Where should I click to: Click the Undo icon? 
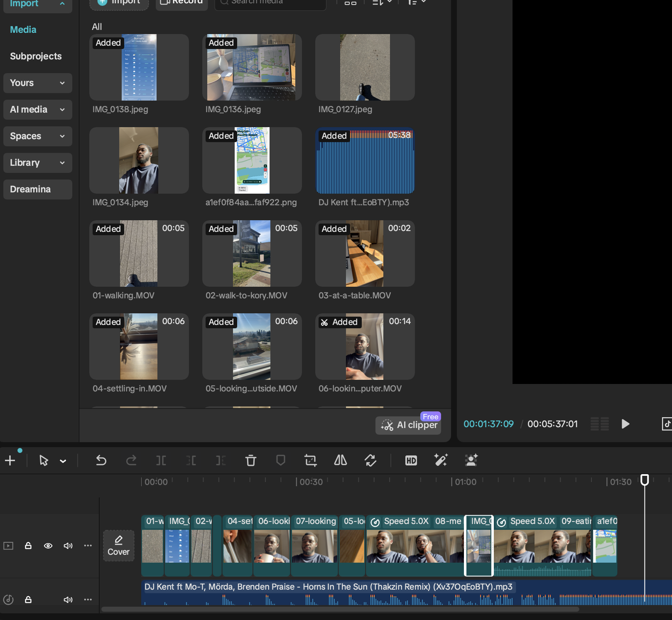coord(101,460)
